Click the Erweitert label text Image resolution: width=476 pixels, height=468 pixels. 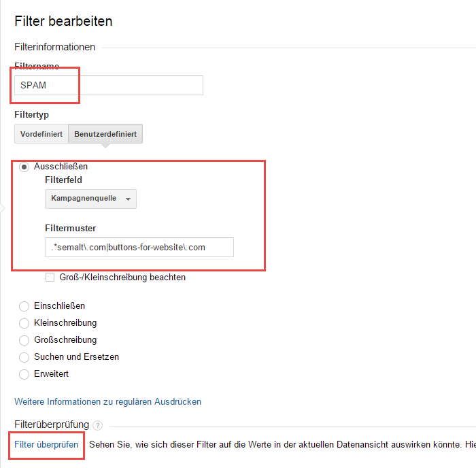tap(51, 374)
